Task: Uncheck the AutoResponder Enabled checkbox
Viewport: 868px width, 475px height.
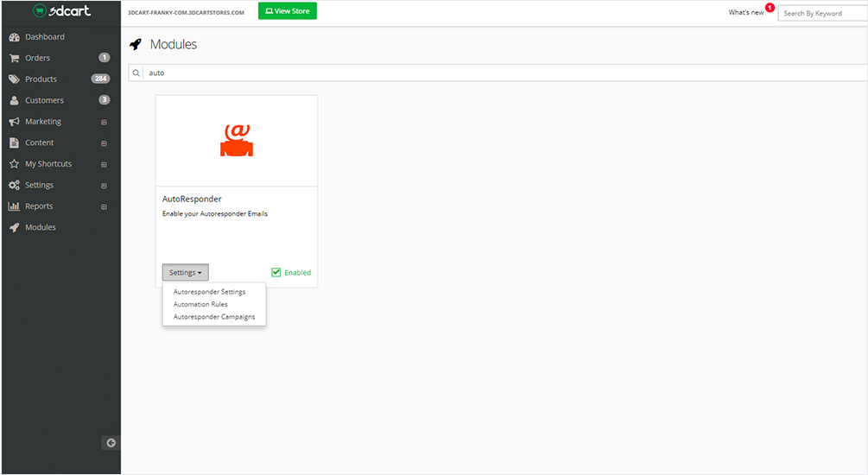Action: click(276, 272)
